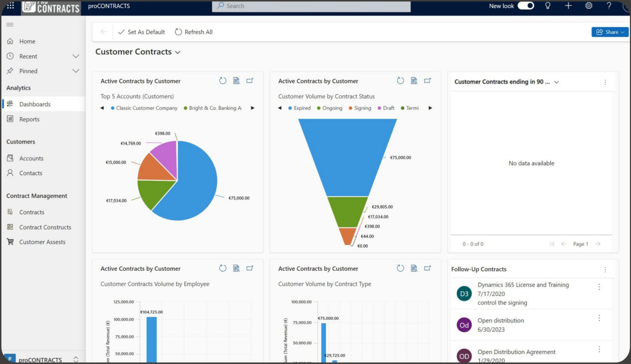The image size is (631, 364).
Task: Open the Customer Contracts dashboard selector
Action: coord(138,52)
